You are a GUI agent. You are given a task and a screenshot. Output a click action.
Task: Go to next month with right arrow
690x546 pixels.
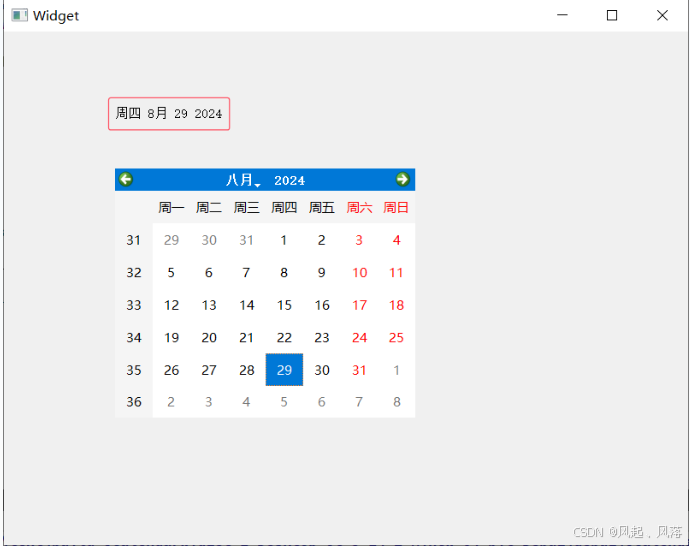[x=402, y=180]
